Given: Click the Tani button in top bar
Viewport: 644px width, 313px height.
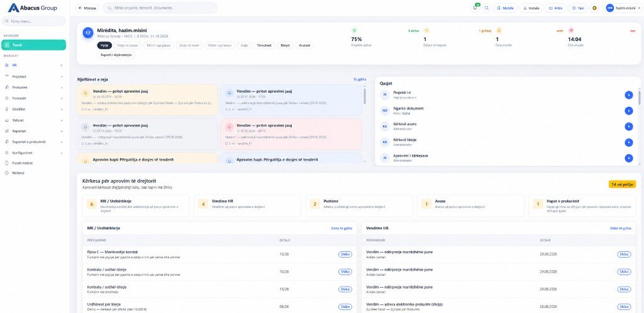Looking at the screenshot, I should [578, 8].
